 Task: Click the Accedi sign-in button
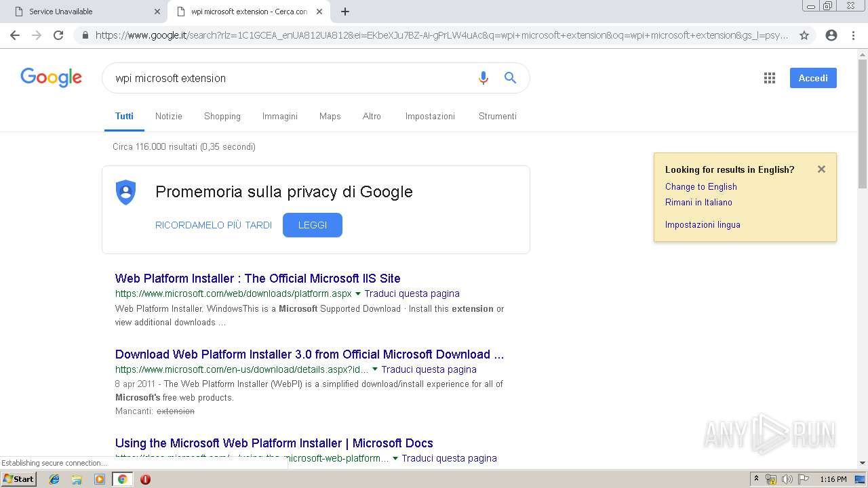tap(813, 78)
